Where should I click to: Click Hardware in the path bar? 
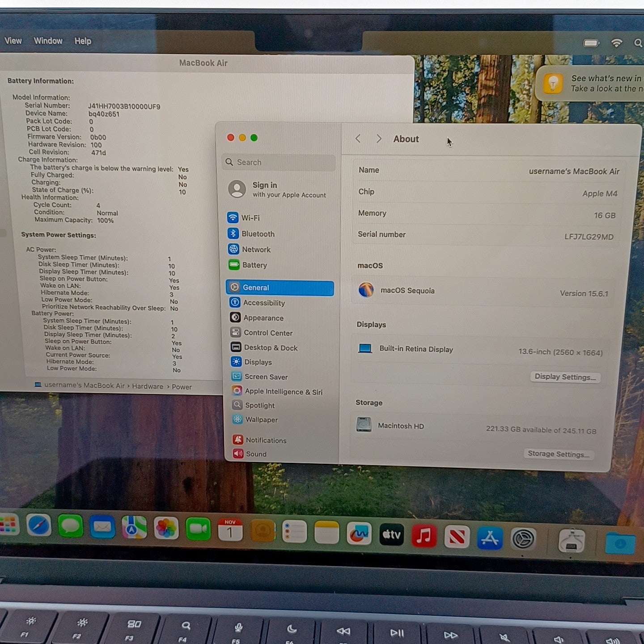pyautogui.click(x=147, y=386)
